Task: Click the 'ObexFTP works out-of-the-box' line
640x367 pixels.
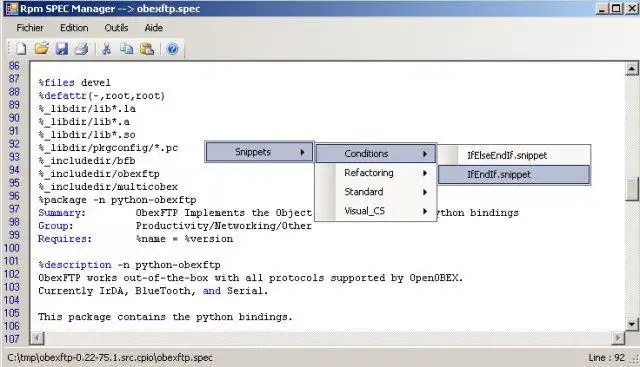Action: 251,278
